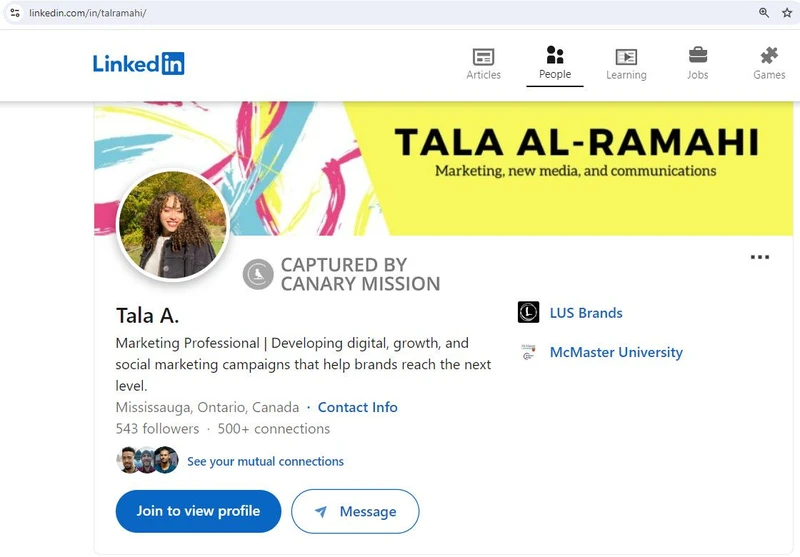Open the Contact Info link

(358, 407)
